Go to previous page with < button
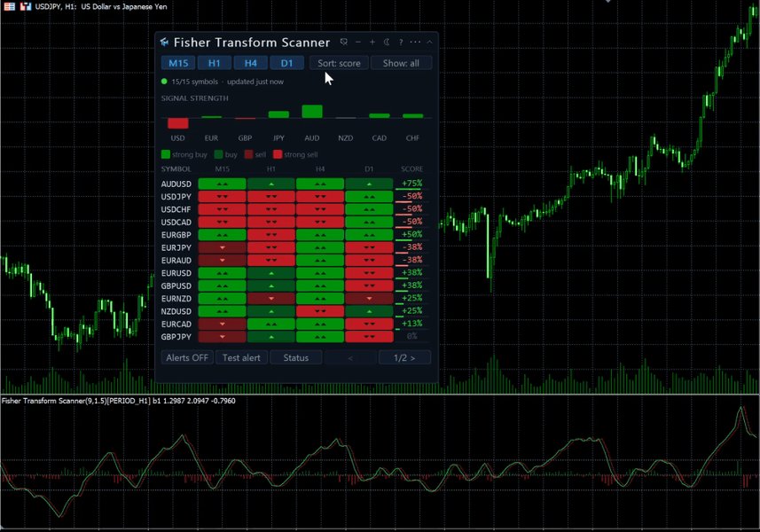 350,357
